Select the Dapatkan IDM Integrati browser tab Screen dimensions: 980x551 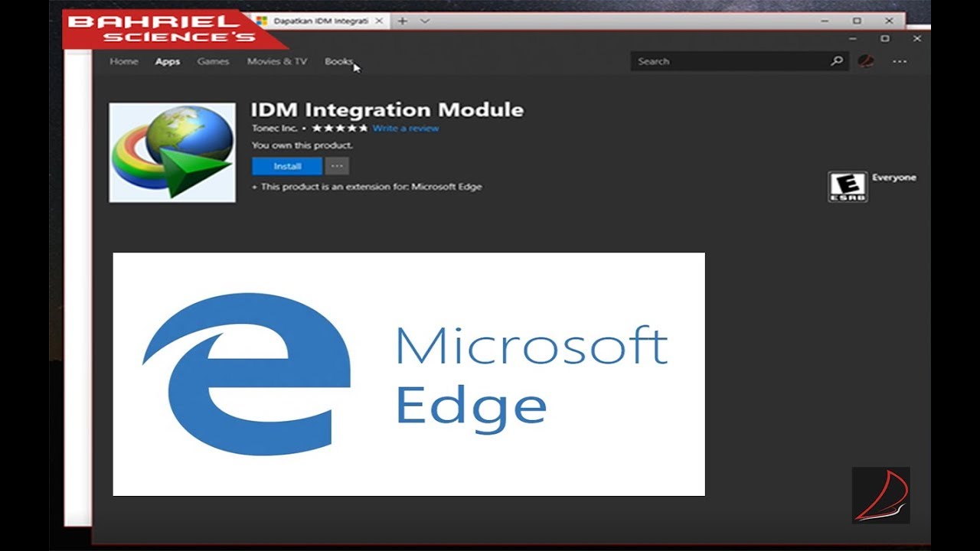coord(322,21)
